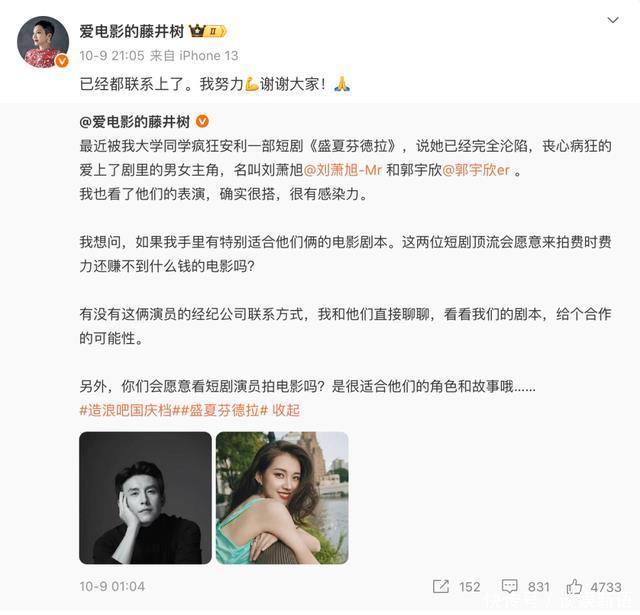Click verified badge beside reposted author name
The height and width of the screenshot is (615, 640).
tap(202, 121)
